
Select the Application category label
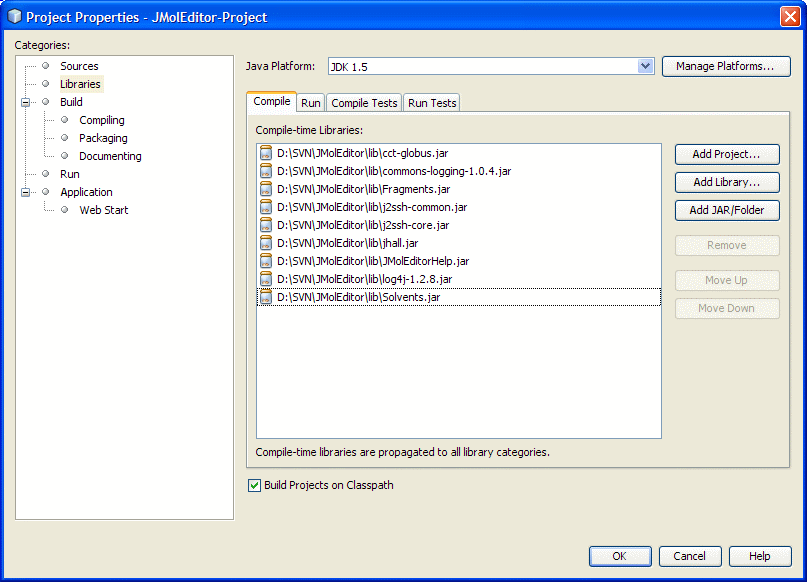[x=86, y=192]
